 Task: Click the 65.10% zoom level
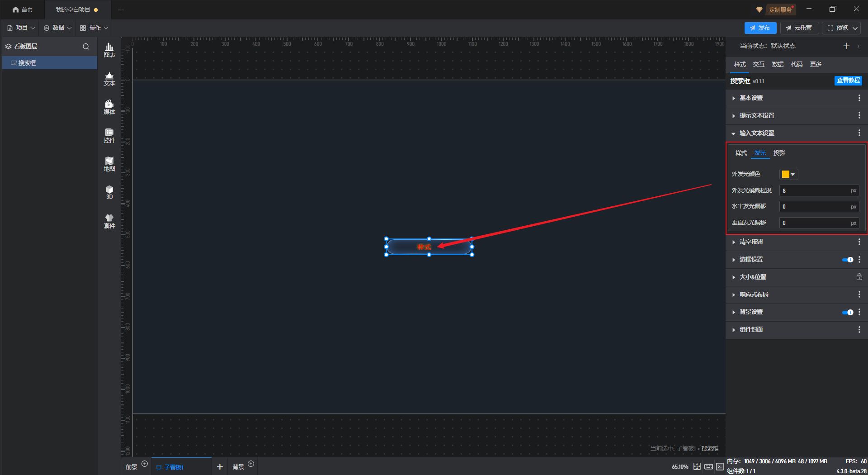coord(680,467)
